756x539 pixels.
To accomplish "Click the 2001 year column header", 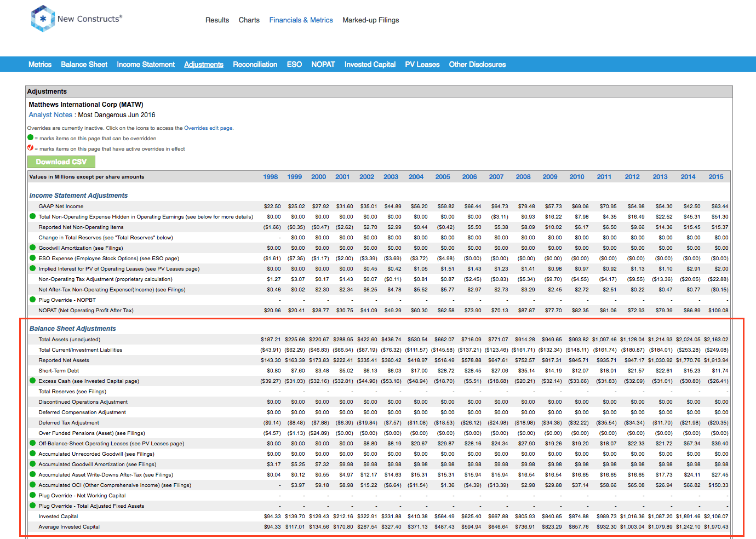I will [342, 177].
